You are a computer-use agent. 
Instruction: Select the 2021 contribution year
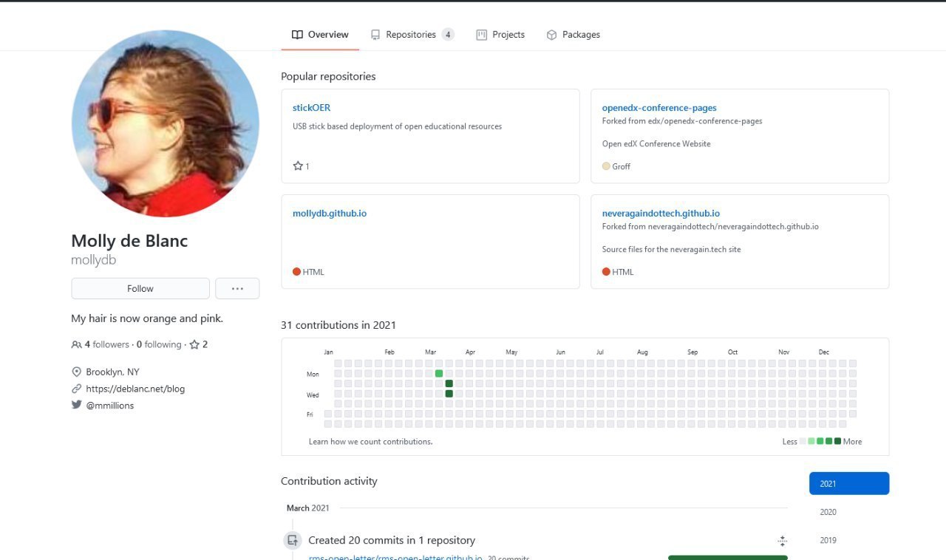(x=849, y=484)
